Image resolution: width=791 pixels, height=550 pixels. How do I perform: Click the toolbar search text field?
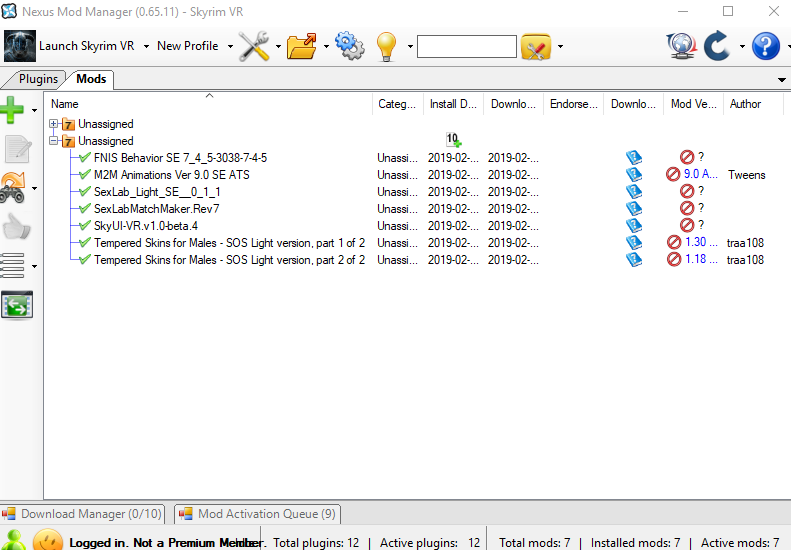(467, 46)
